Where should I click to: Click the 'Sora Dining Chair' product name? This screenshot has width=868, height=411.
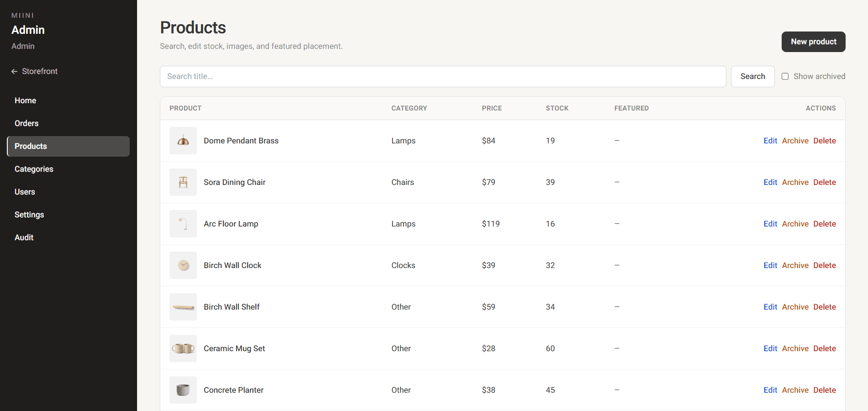tap(234, 182)
